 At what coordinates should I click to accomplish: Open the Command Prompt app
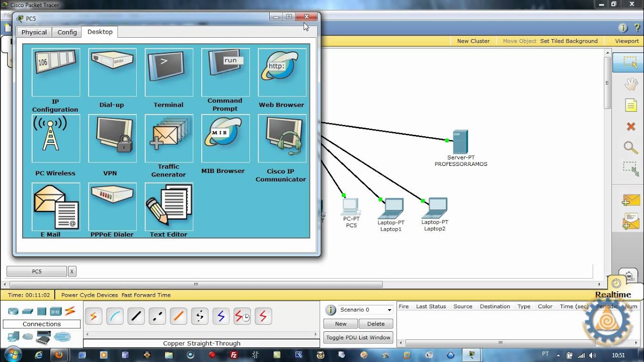[x=225, y=72]
